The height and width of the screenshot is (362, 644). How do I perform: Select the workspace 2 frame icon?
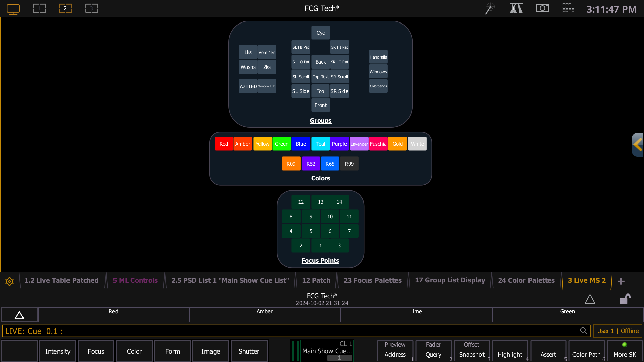pos(65,8)
